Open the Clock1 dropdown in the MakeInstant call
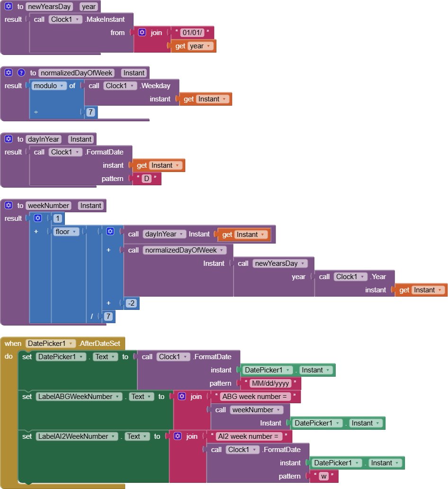Viewport: 448px width, 489px height. tap(65, 19)
